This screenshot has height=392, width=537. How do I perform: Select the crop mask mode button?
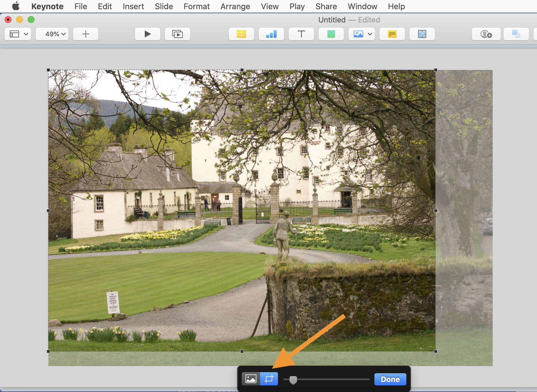[x=269, y=379]
